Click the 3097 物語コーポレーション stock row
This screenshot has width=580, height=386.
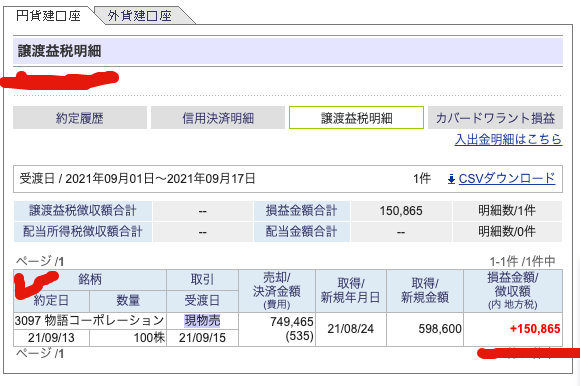[x=90, y=321]
